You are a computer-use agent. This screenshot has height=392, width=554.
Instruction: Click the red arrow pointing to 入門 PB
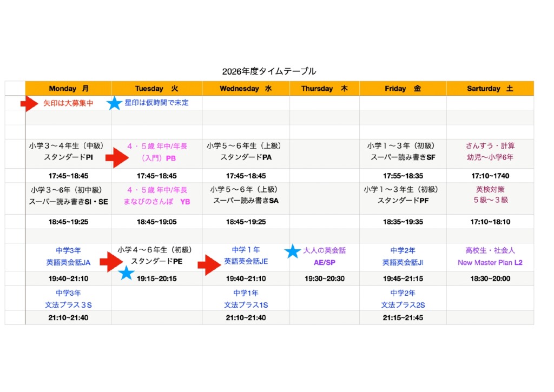pos(116,158)
